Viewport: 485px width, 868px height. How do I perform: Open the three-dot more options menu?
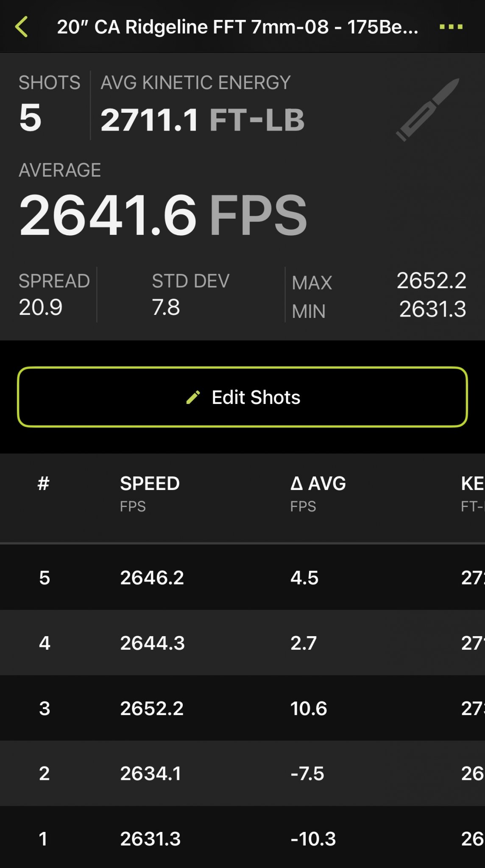[451, 27]
